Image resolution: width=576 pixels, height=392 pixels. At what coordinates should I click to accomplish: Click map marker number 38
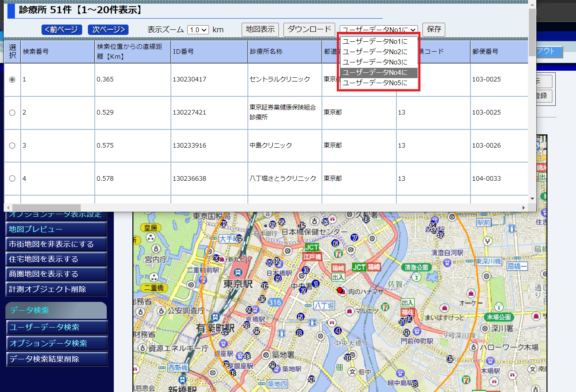coord(415,384)
